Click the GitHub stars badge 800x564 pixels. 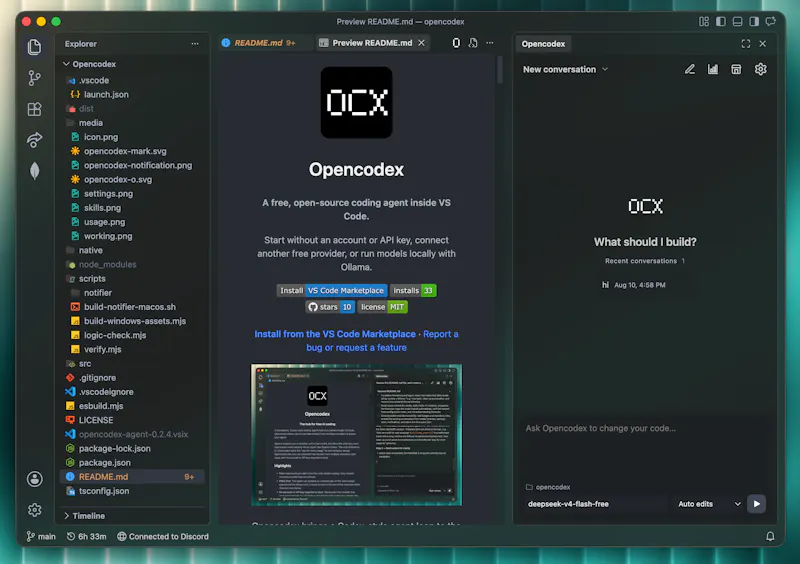pos(330,307)
